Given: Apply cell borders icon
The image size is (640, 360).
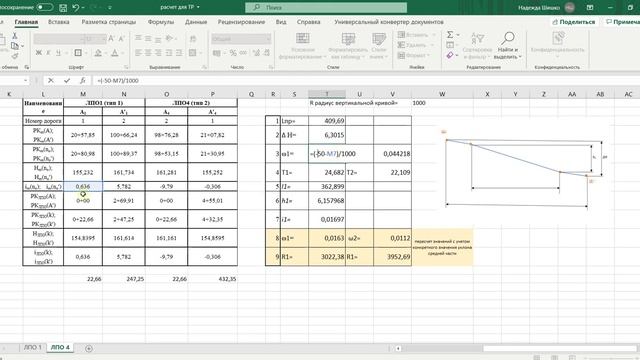Looking at the screenshot, I should pos(78,53).
